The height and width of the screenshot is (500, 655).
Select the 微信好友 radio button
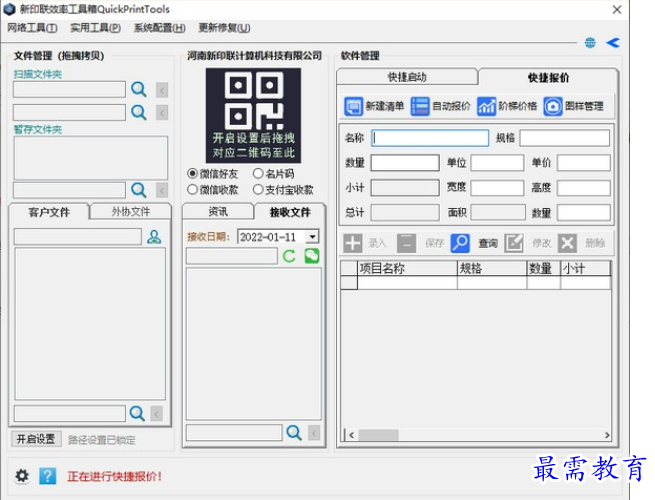(x=193, y=174)
